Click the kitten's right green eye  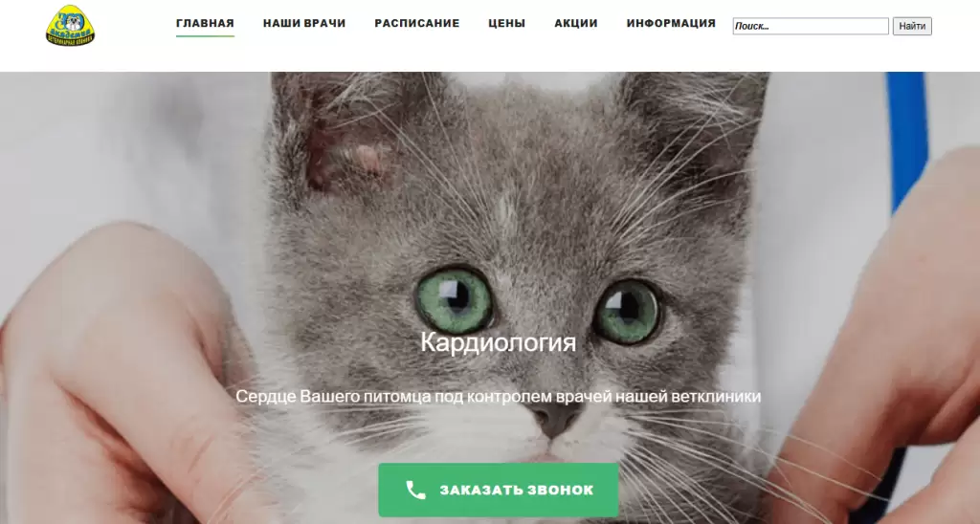(628, 311)
